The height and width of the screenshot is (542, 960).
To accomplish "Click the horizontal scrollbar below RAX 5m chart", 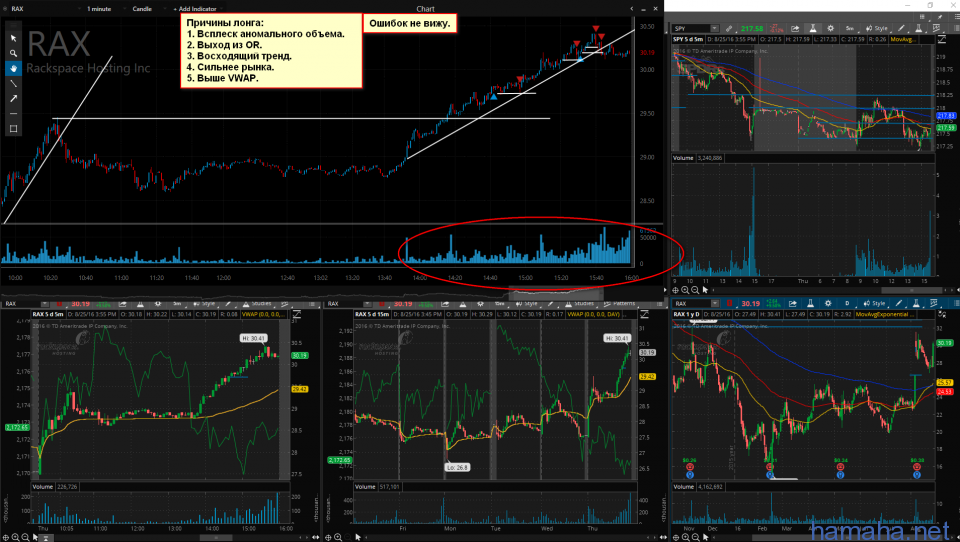I will click(x=216, y=537).
